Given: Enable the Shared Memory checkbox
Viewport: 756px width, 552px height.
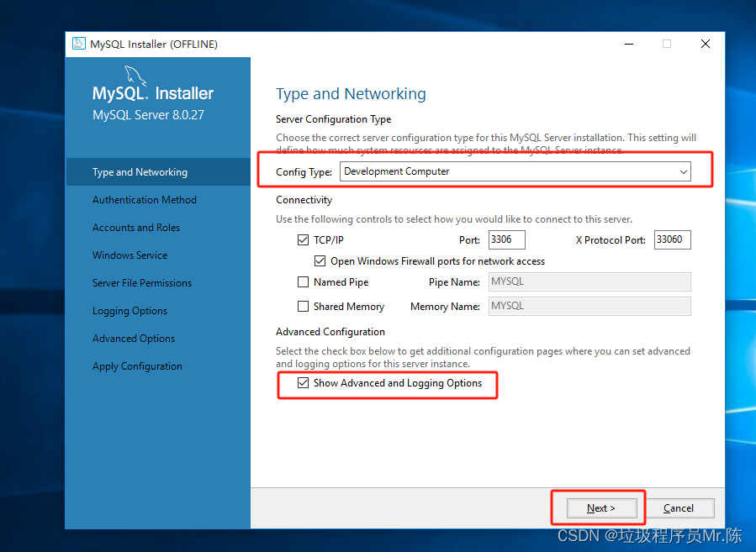Looking at the screenshot, I should pyautogui.click(x=303, y=307).
